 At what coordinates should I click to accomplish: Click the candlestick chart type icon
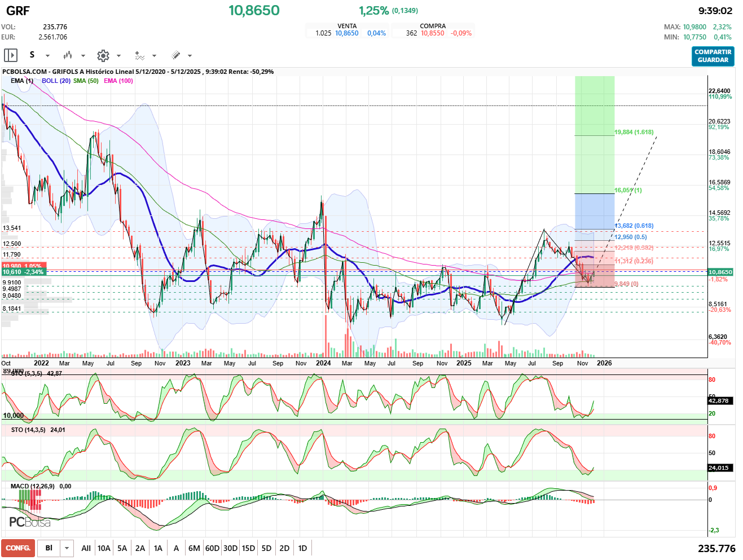pos(68,55)
